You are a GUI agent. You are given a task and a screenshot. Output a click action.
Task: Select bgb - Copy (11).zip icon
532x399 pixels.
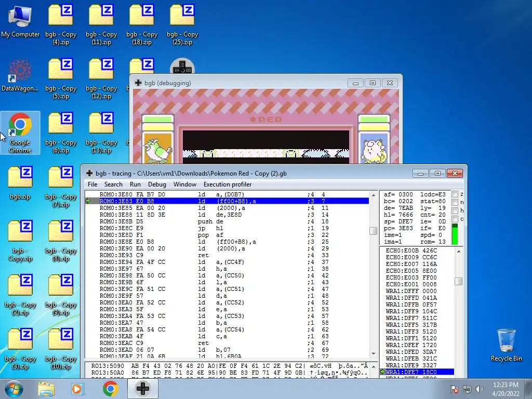(x=101, y=24)
